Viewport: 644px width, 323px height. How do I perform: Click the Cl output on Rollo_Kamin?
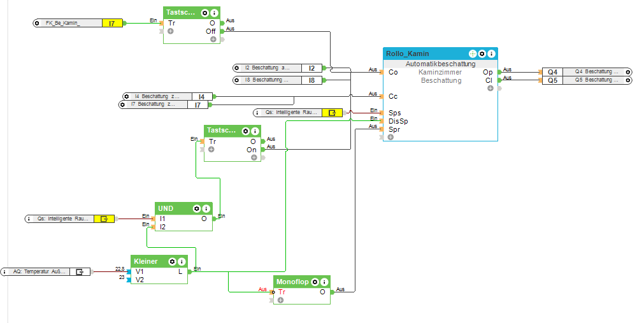click(489, 80)
